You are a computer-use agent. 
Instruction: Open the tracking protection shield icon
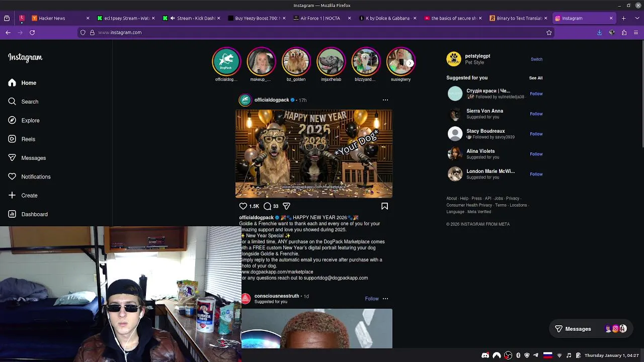[x=83, y=32]
